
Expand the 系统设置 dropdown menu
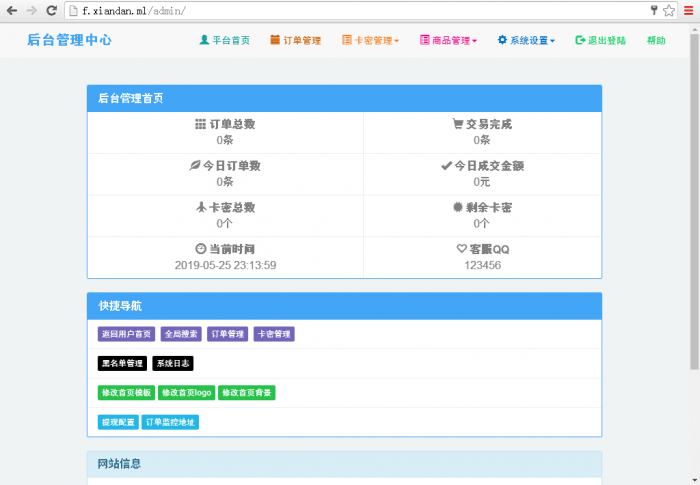tap(527, 41)
